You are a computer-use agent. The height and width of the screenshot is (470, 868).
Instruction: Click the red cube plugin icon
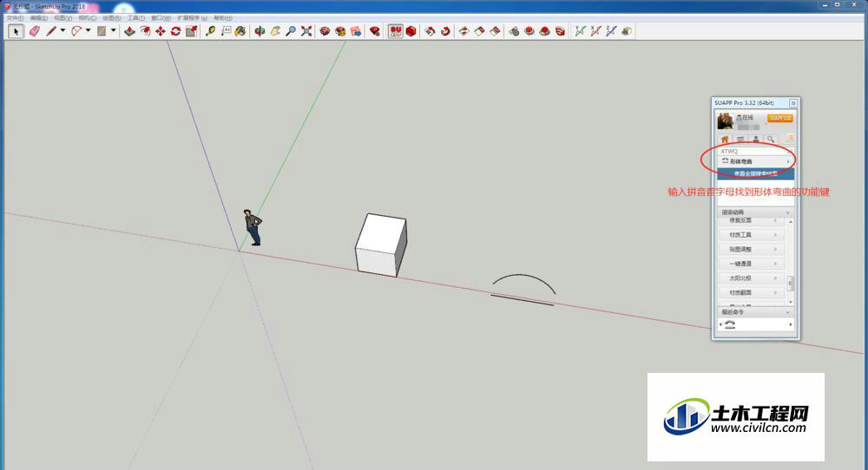(x=411, y=31)
